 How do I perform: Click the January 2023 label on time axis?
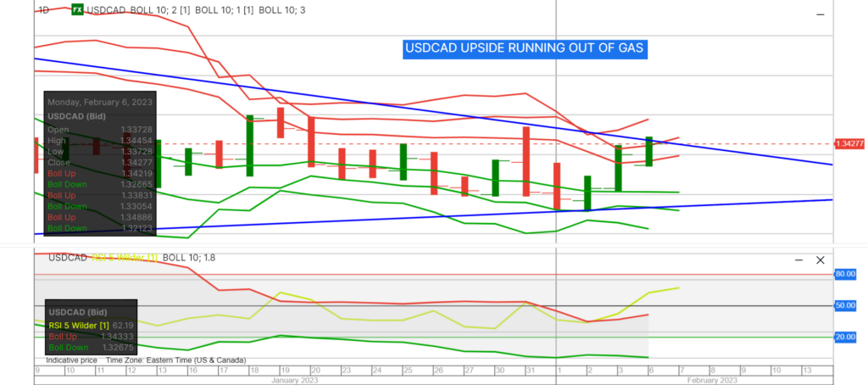click(295, 381)
